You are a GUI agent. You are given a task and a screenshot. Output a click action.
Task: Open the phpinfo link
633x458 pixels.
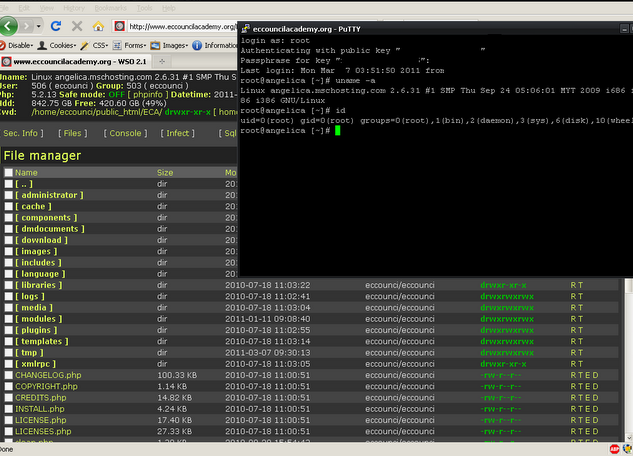(148, 94)
